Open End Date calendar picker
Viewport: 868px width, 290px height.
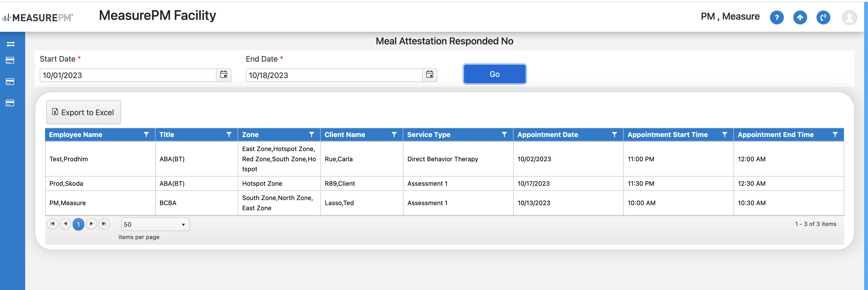(x=430, y=75)
